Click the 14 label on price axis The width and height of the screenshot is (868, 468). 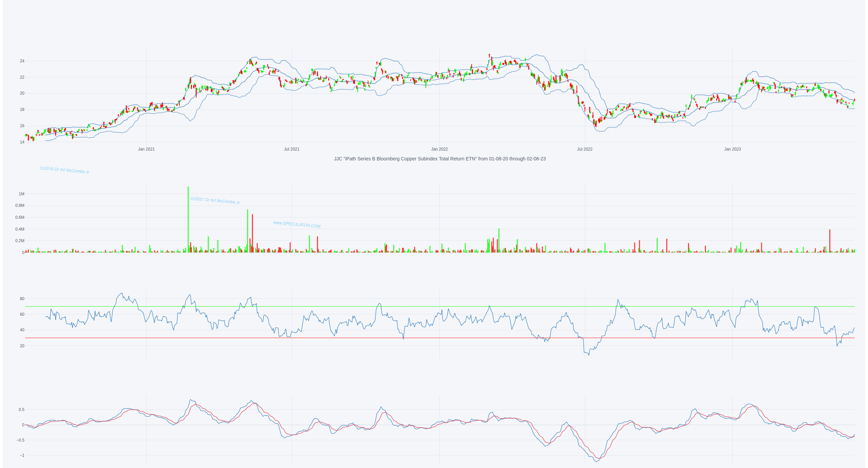coord(22,142)
